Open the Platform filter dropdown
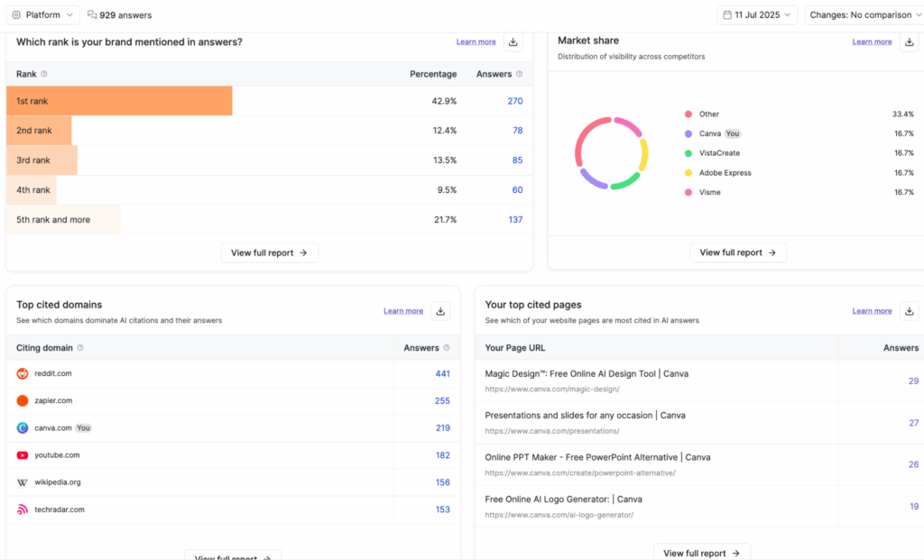 coord(43,14)
